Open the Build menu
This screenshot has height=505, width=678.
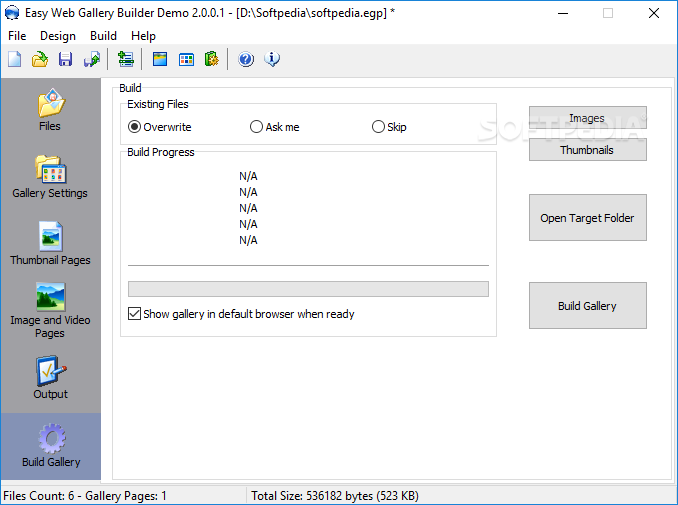[103, 36]
